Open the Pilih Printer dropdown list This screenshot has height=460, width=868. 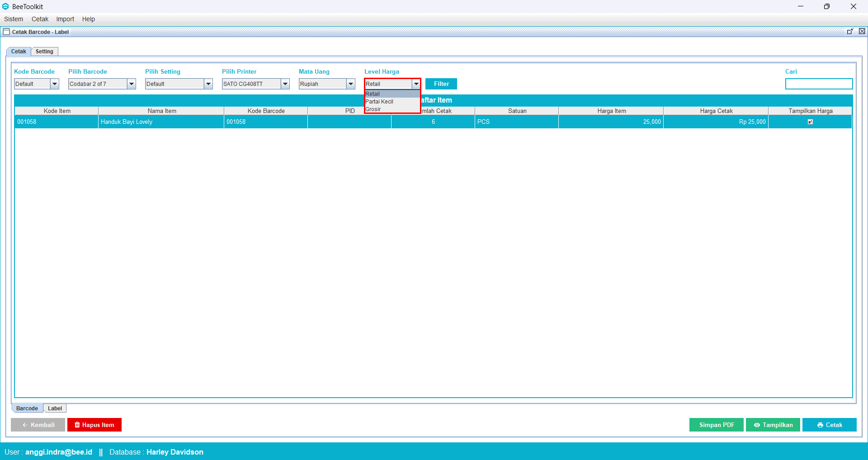coord(285,84)
